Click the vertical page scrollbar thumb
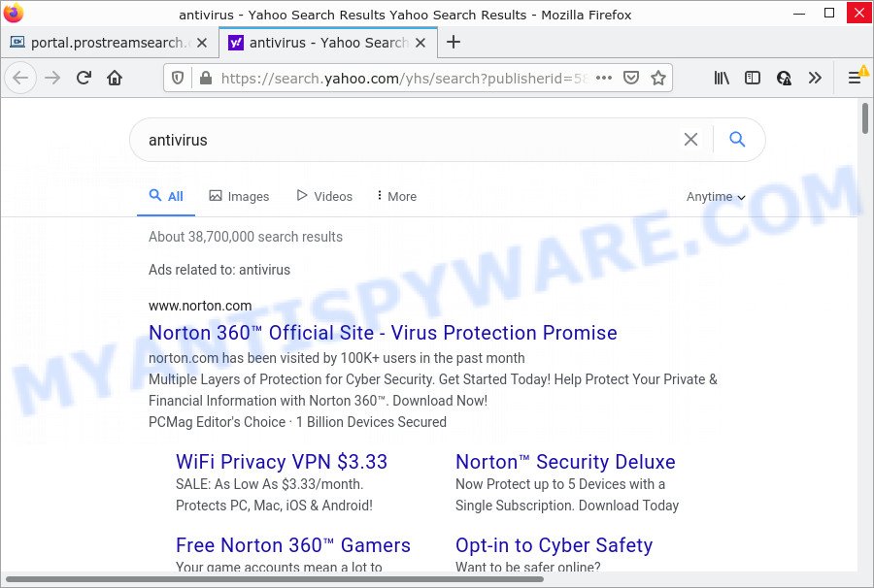Screen dimensions: 874x588 pyautogui.click(x=865, y=118)
